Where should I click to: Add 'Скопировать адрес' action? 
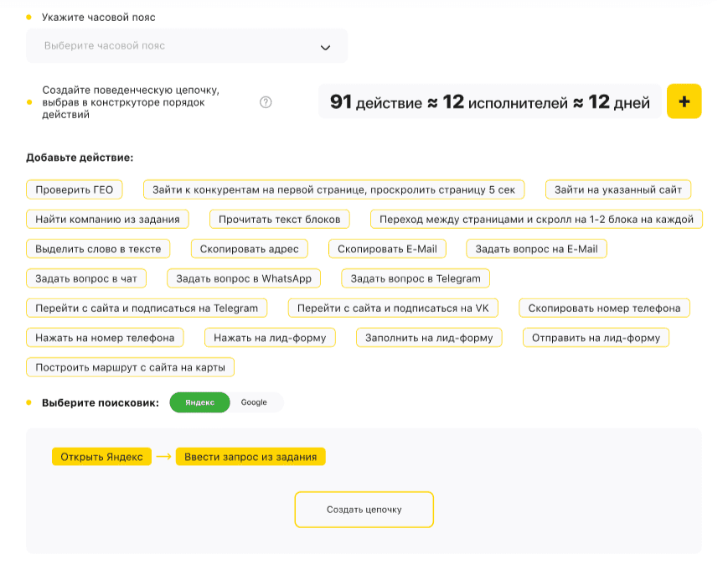[250, 249]
